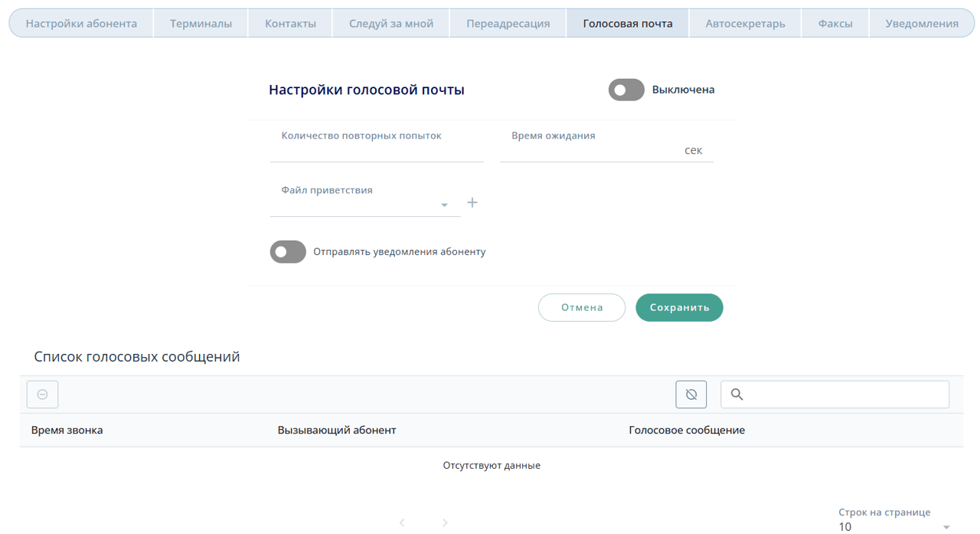Click the plus icon to add greeting file
The width and height of the screenshot is (980, 534).
[472, 203]
